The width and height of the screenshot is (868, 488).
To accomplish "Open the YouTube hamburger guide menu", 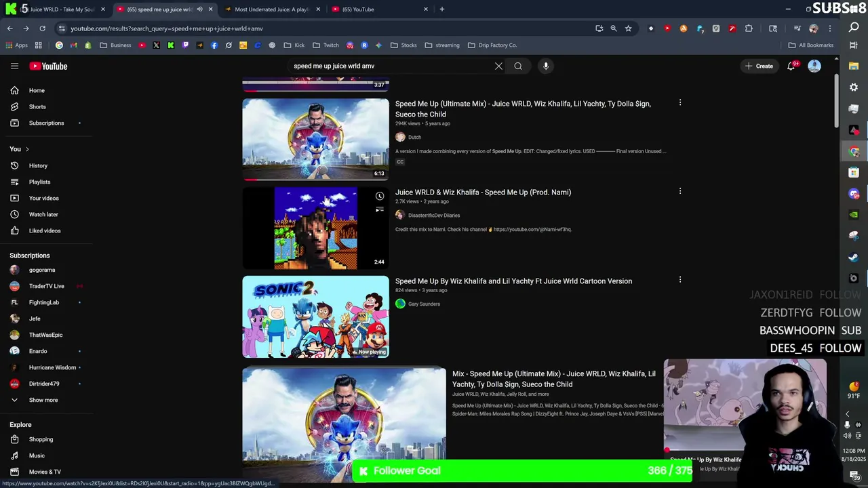I will (x=14, y=66).
